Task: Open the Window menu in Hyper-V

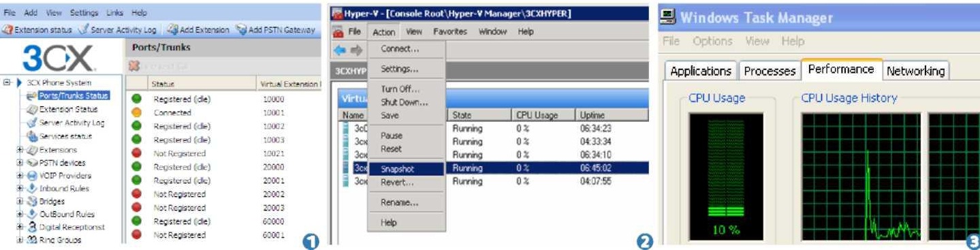Action: pyautogui.click(x=492, y=32)
